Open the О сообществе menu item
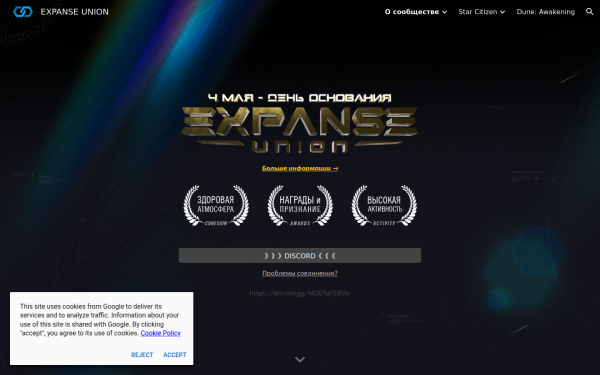The image size is (600, 375). tap(412, 12)
